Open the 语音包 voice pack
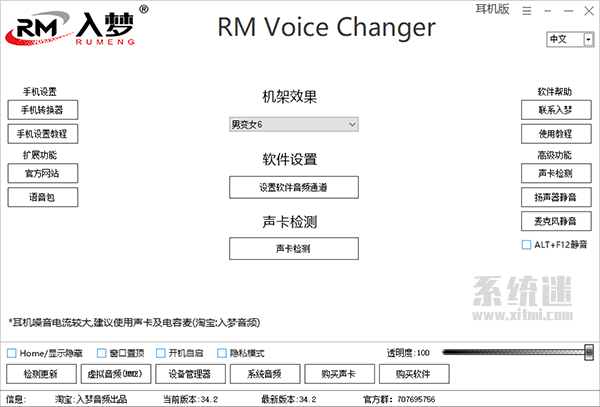The image size is (600, 407). tap(42, 198)
